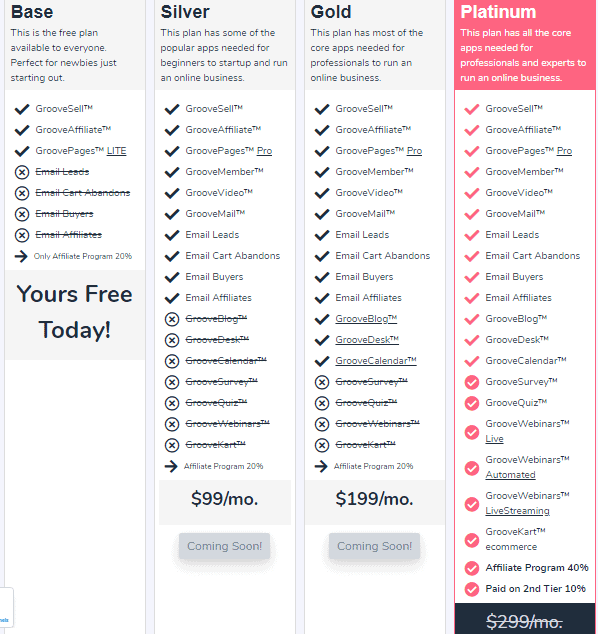
Task: Click the Gold plan Coming Soon button
Action: point(374,546)
